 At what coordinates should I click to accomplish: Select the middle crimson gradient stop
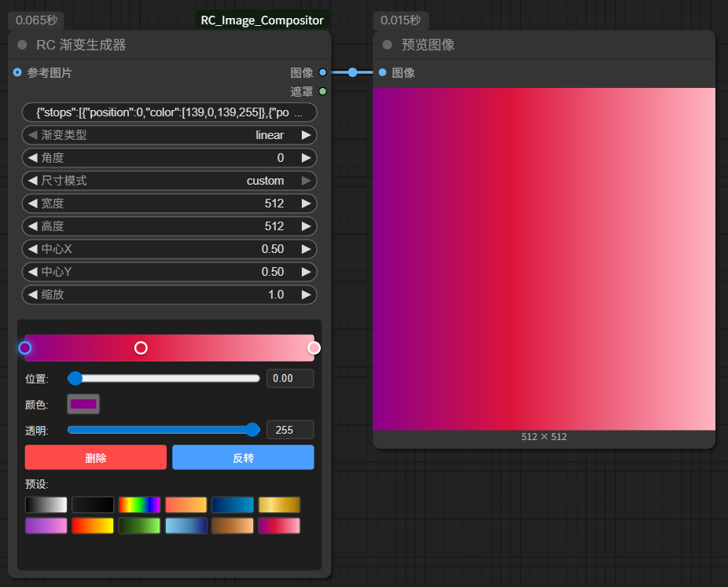[x=141, y=347]
